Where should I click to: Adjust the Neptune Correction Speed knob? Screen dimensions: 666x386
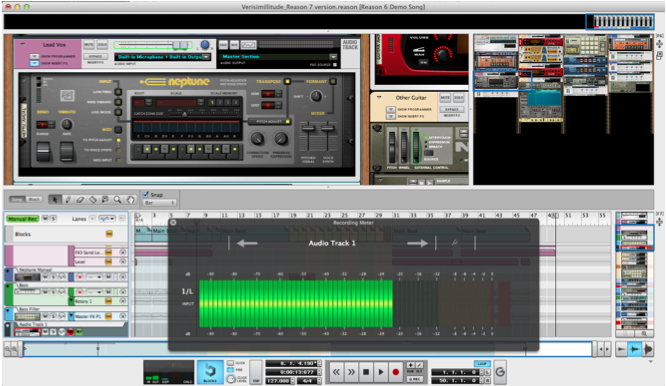coord(257,138)
